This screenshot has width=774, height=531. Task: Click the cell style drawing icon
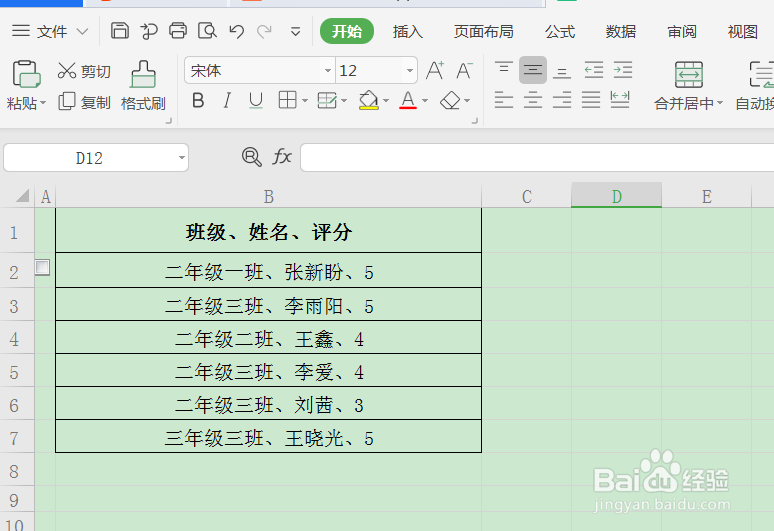(327, 100)
